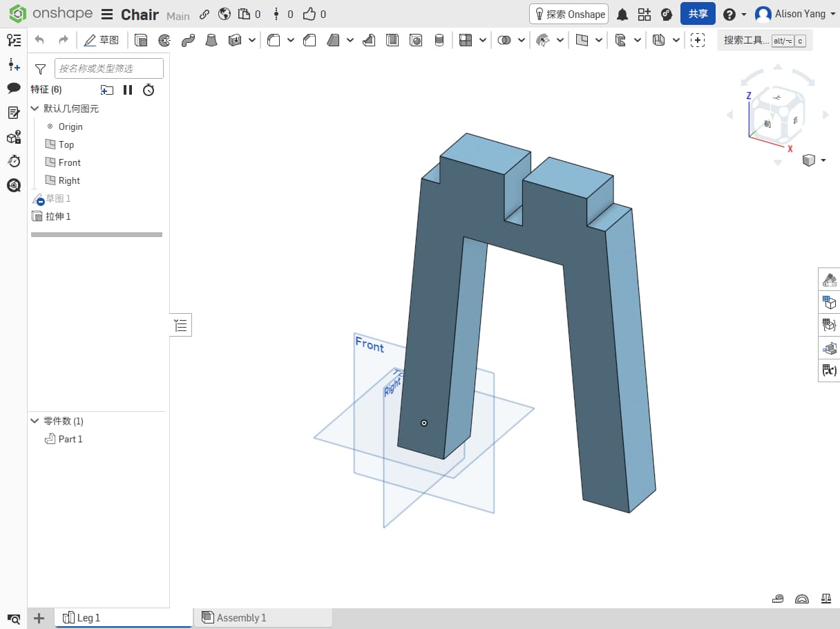Click the thumbs-up likes icon
The width and height of the screenshot is (840, 629).
pos(309,14)
